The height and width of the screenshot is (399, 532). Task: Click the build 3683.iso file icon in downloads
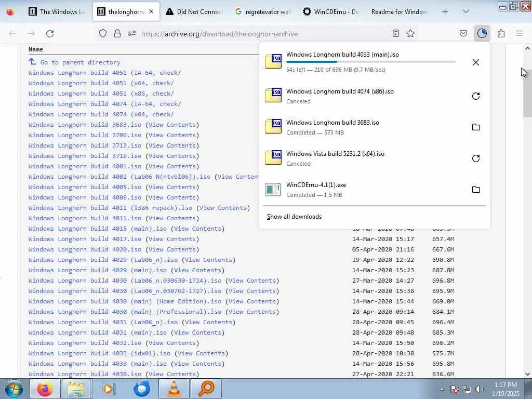click(x=273, y=126)
